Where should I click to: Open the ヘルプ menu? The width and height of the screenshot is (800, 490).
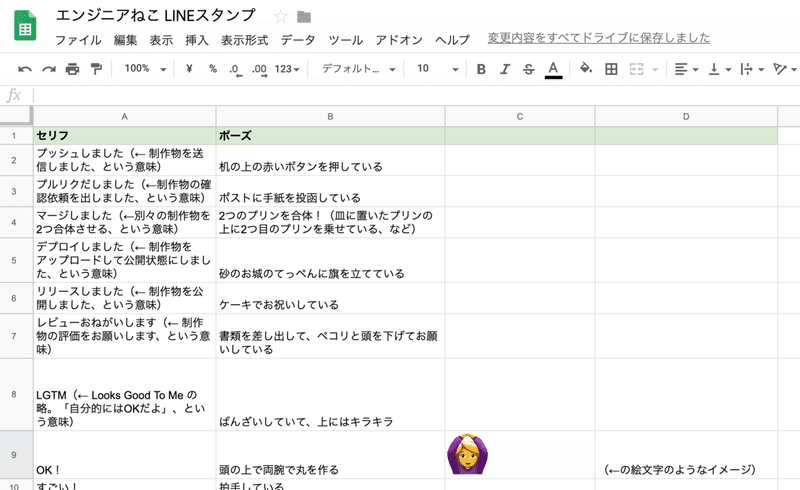click(452, 40)
